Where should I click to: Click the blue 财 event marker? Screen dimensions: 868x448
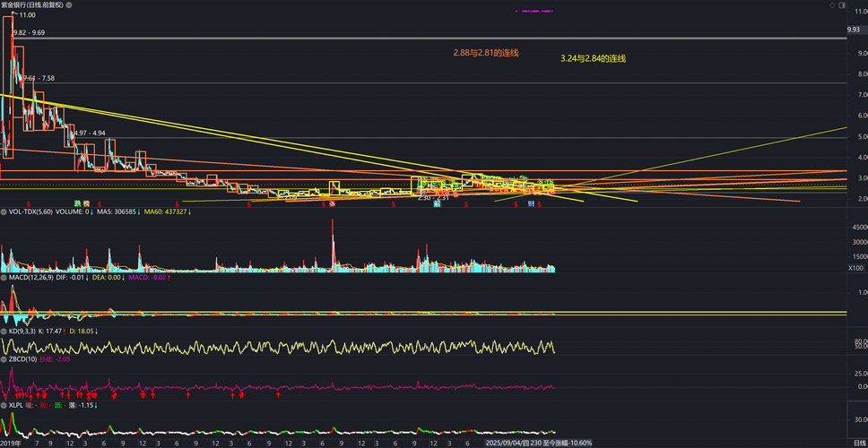(x=531, y=203)
